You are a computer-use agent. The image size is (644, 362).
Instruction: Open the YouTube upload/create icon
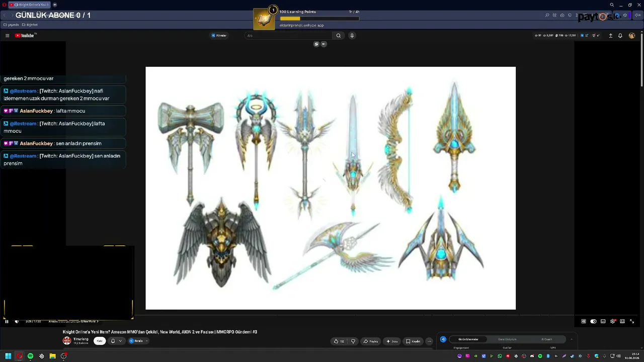611,36
